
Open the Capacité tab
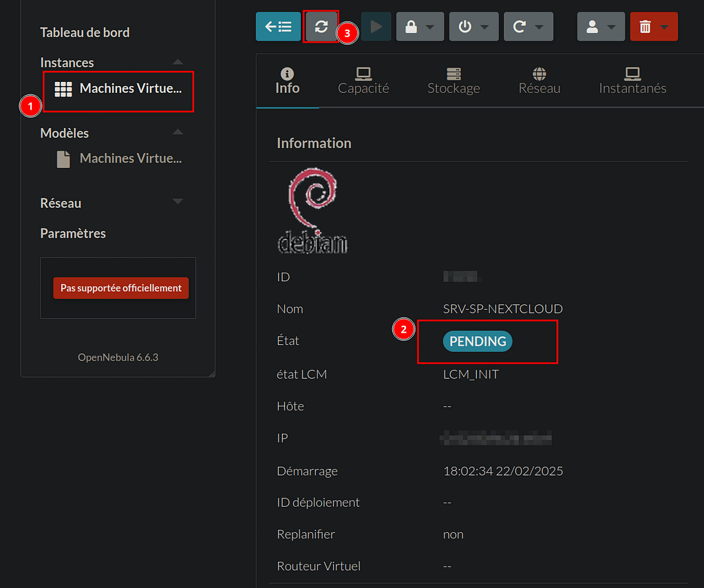(363, 81)
